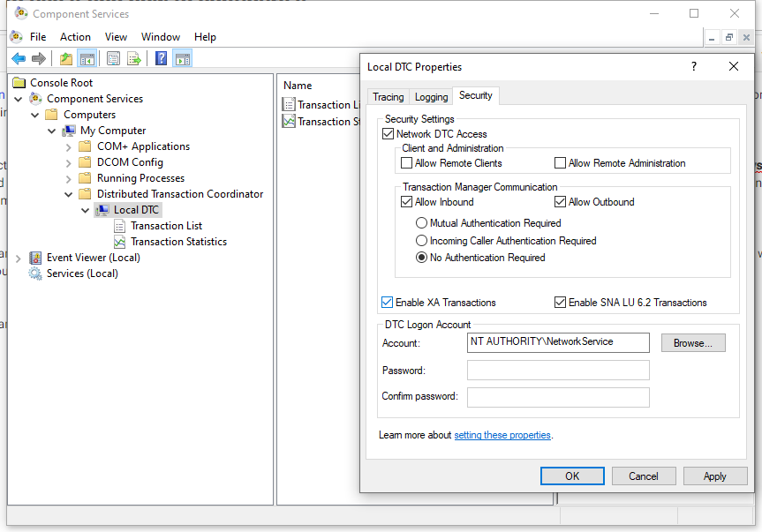Toggle Allow Inbound checkbox
Screen dimensions: 762x532
(406, 202)
